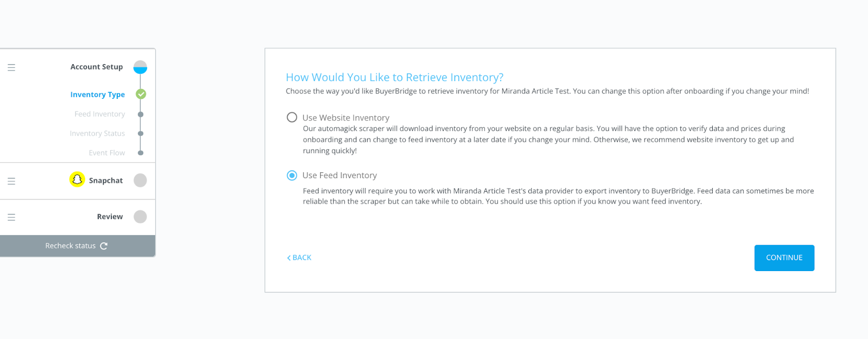Click the gray status circle beside Review
This screenshot has width=868, height=339.
(x=141, y=217)
